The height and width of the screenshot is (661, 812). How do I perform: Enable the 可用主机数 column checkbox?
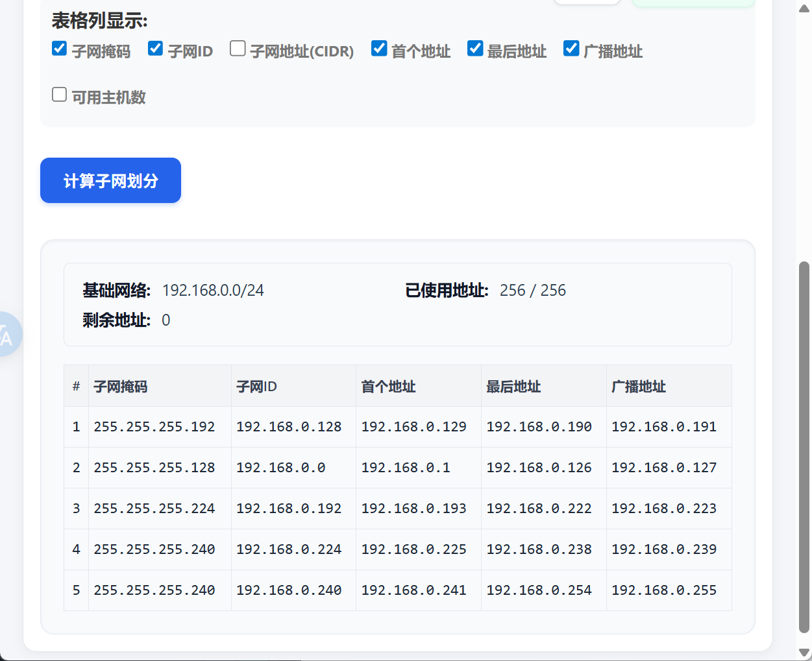59,95
